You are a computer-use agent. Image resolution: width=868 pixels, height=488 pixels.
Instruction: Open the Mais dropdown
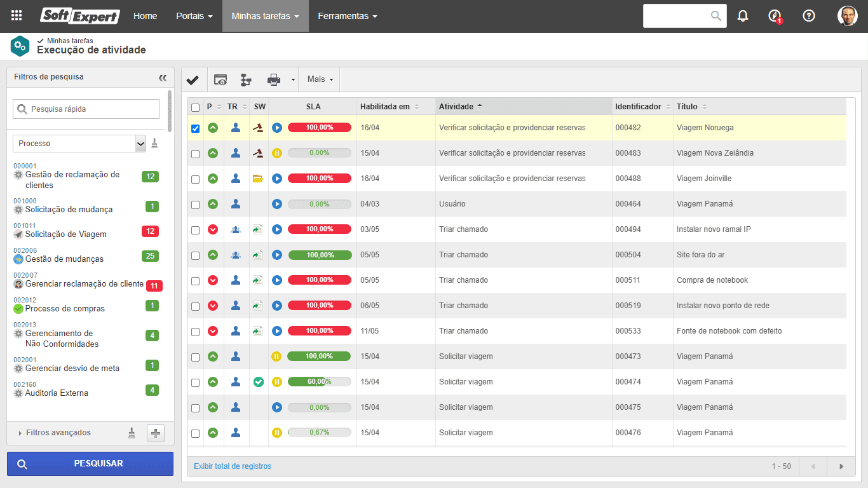(x=320, y=79)
